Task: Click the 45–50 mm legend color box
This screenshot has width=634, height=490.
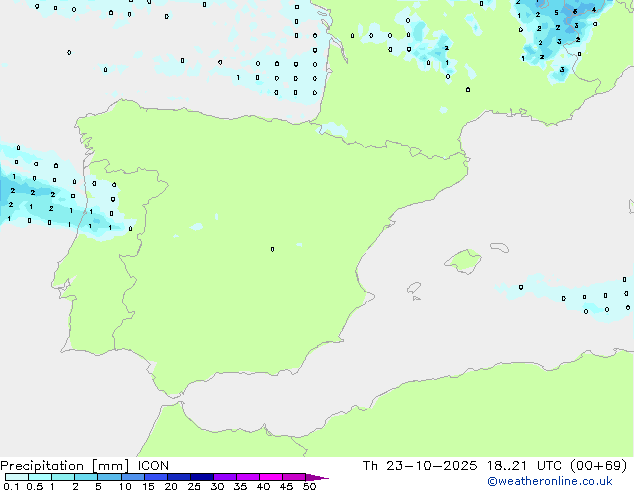Action: [294, 477]
